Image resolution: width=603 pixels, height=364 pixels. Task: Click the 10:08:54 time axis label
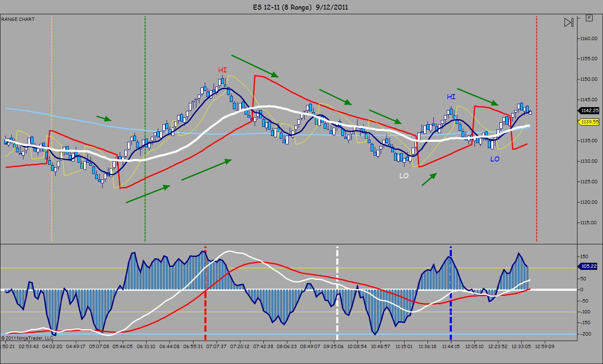click(357, 346)
